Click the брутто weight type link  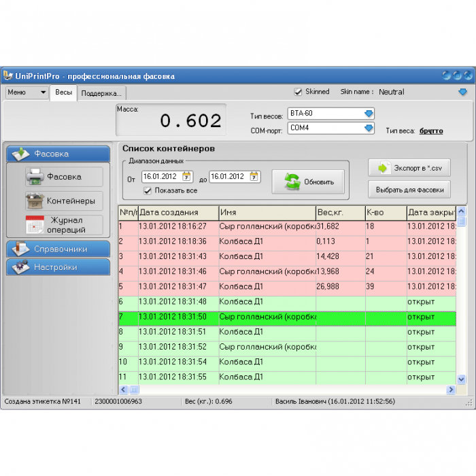pyautogui.click(x=431, y=131)
